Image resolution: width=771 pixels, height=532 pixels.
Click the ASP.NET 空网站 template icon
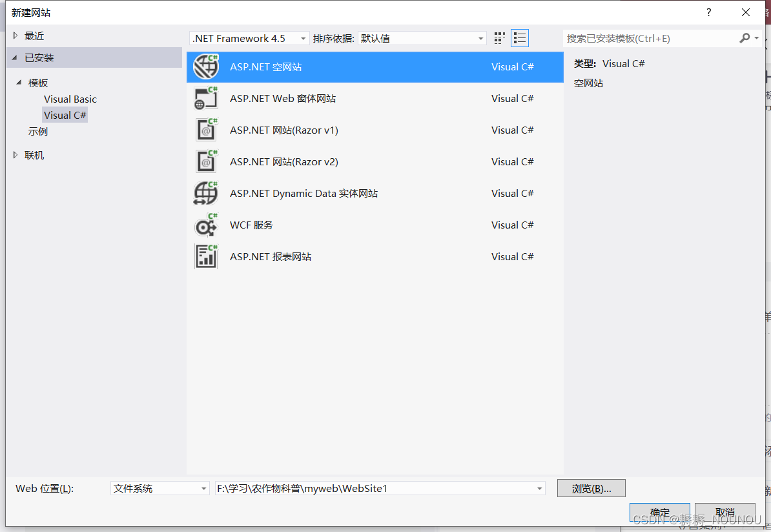(205, 67)
